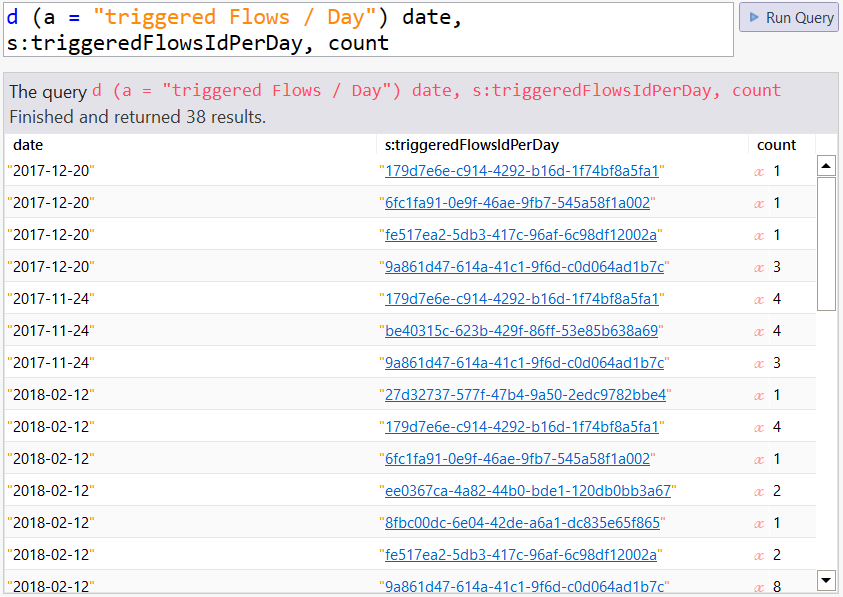Image resolution: width=843 pixels, height=597 pixels.
Task: Click inside the query text editor
Action: point(368,29)
